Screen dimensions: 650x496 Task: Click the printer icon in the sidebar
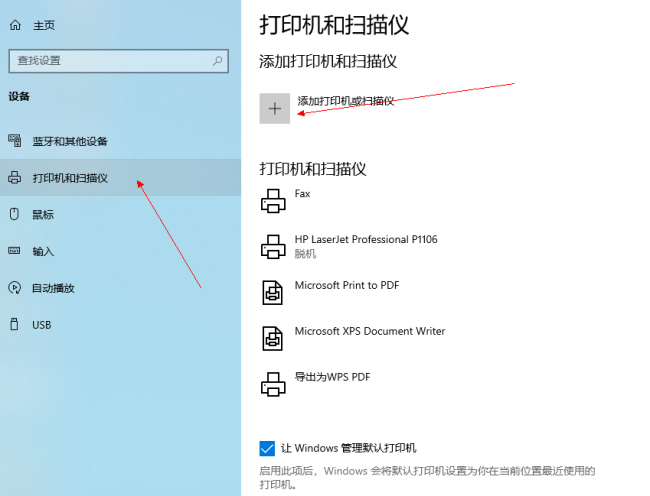(x=15, y=178)
